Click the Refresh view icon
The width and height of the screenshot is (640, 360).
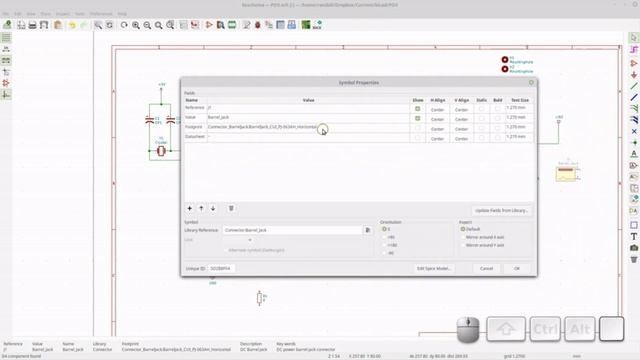(x=124, y=25)
